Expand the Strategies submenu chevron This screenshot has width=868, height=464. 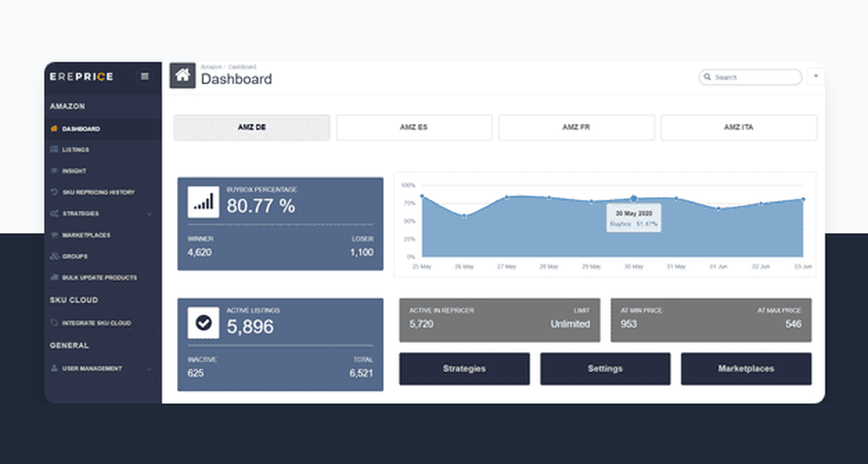[x=149, y=214]
